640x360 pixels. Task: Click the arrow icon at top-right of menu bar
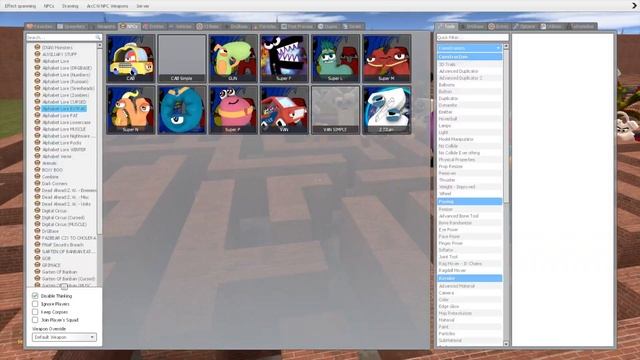(634, 5)
